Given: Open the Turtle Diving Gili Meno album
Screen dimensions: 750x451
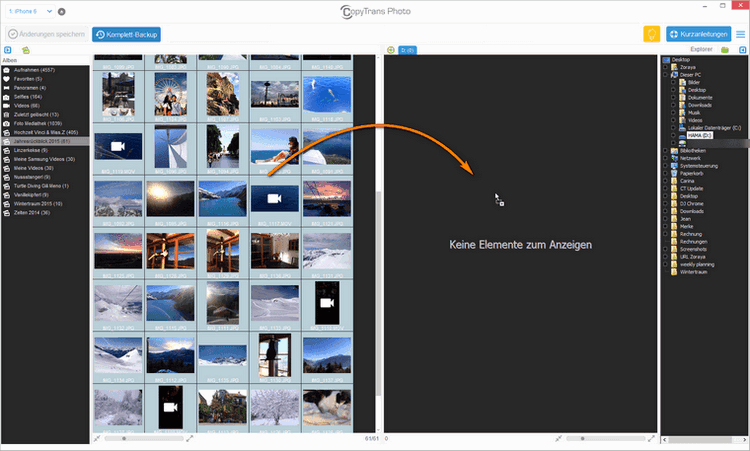Looking at the screenshot, I should (45, 186).
